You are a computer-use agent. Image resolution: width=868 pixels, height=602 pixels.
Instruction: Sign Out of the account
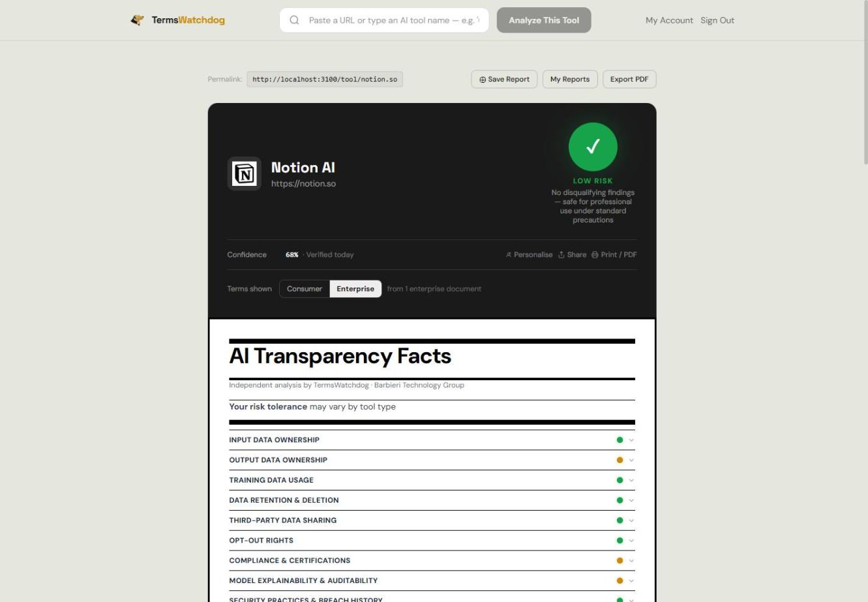[x=717, y=20]
